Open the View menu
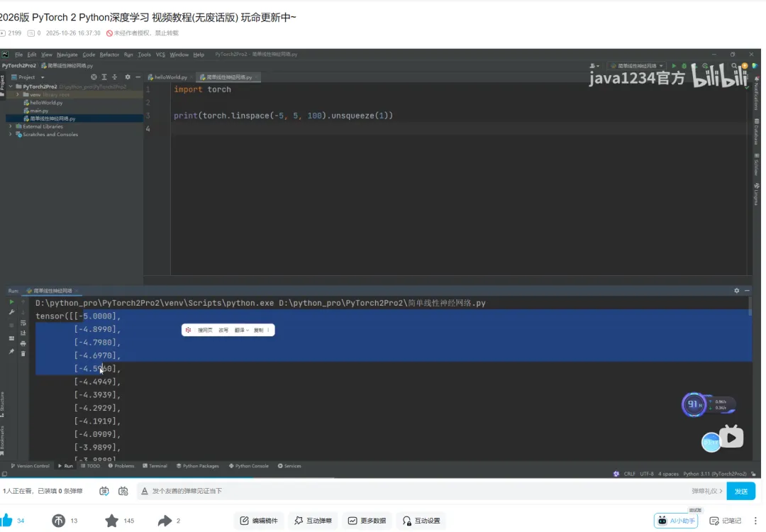 [46, 55]
